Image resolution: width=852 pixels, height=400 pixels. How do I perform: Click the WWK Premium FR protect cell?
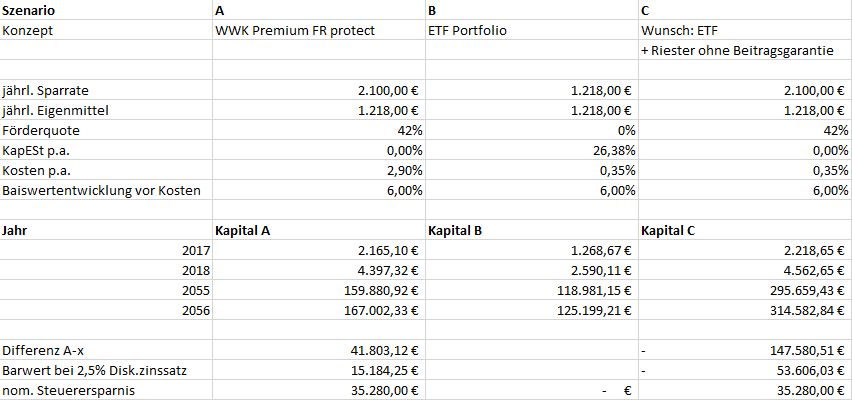[x=295, y=30]
